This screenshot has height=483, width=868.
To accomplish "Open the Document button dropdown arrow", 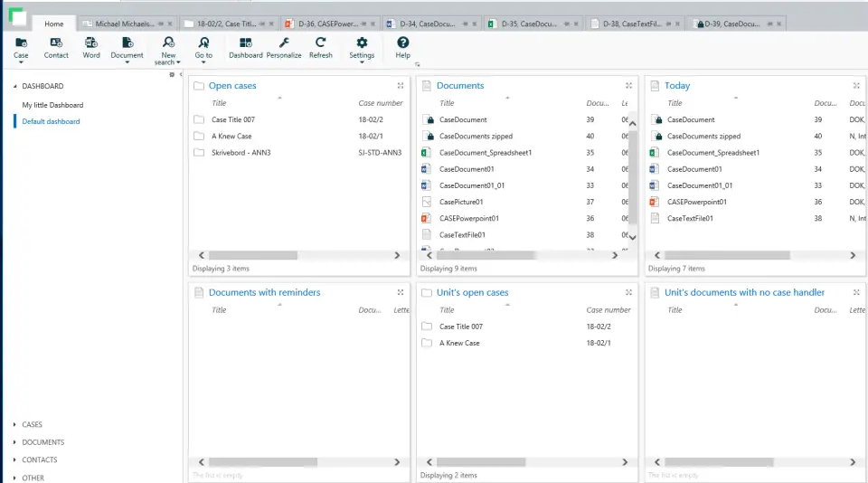I will pos(127,62).
